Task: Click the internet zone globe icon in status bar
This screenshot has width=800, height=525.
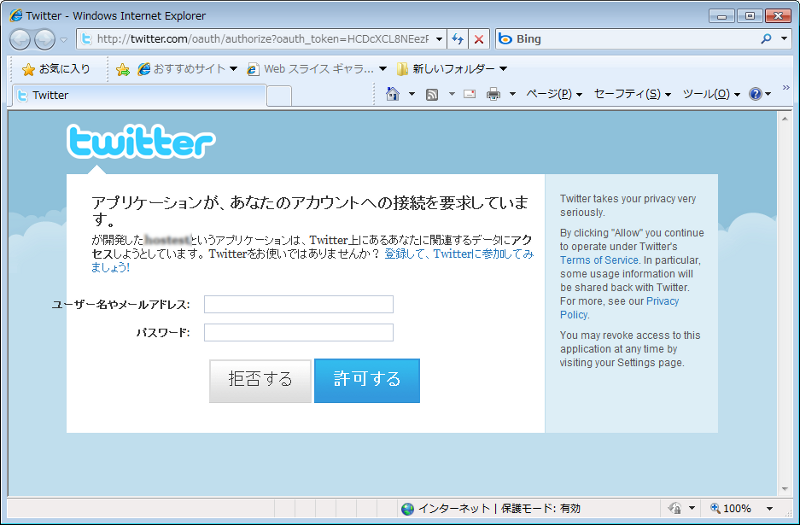Action: (407, 509)
